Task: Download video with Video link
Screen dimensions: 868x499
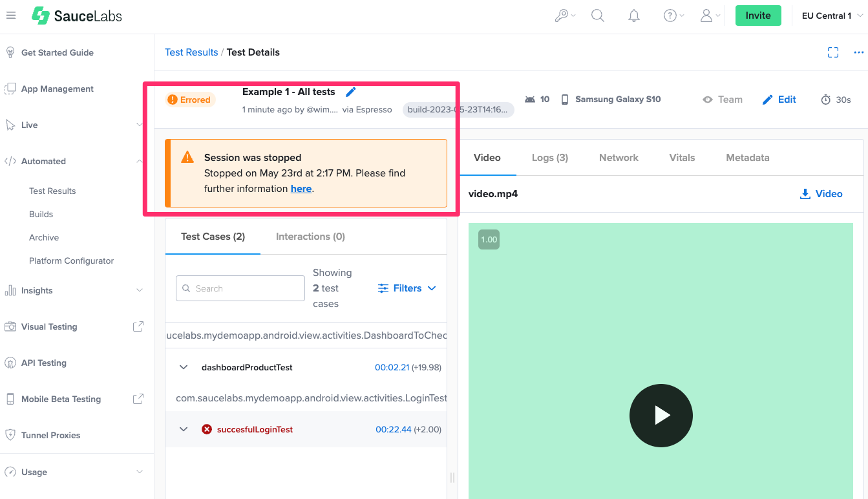Action: click(x=821, y=194)
